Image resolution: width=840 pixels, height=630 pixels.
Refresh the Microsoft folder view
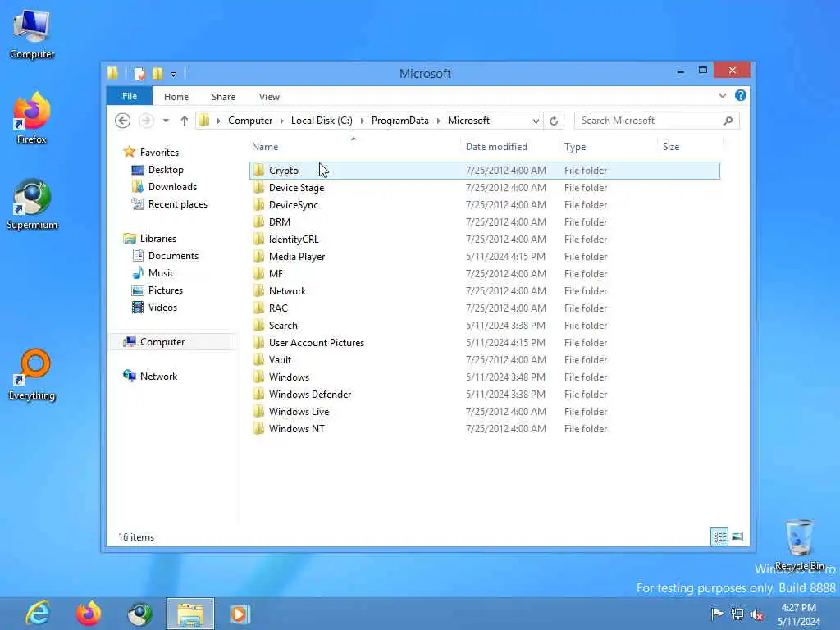(x=554, y=121)
